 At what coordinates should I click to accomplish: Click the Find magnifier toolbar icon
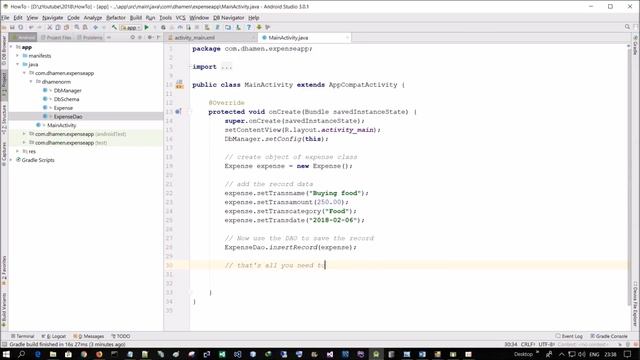tap(77, 27)
